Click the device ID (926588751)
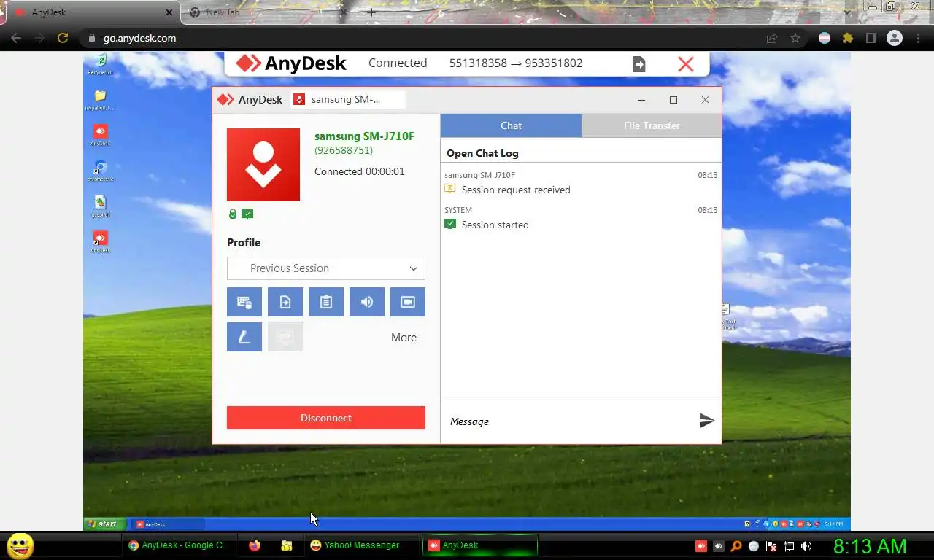Screen dimensions: 934x560 pyautogui.click(x=344, y=150)
